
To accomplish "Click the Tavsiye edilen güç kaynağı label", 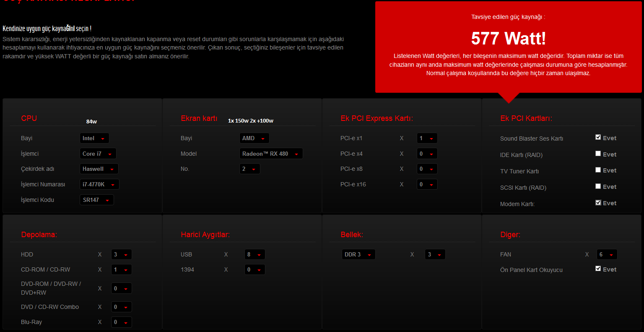I will 508,17.
